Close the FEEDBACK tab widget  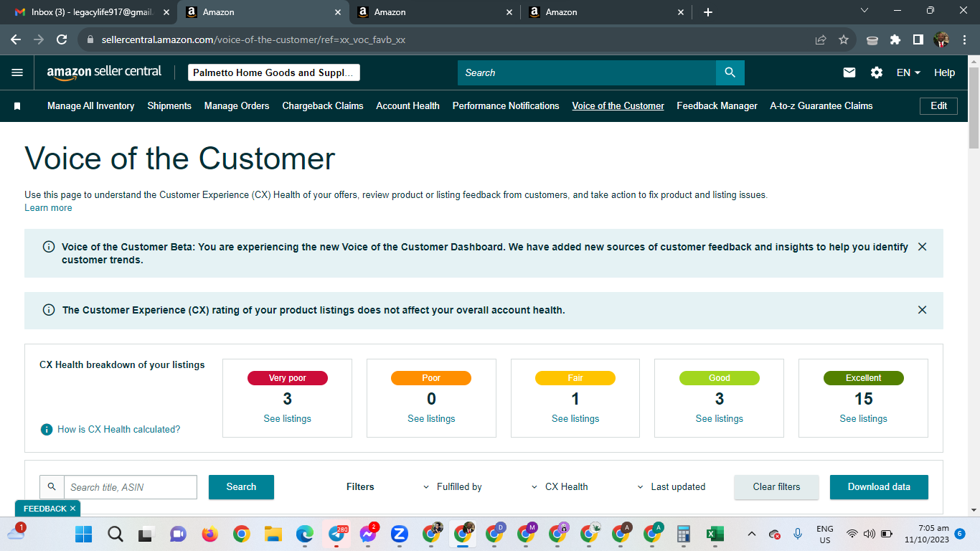73,509
